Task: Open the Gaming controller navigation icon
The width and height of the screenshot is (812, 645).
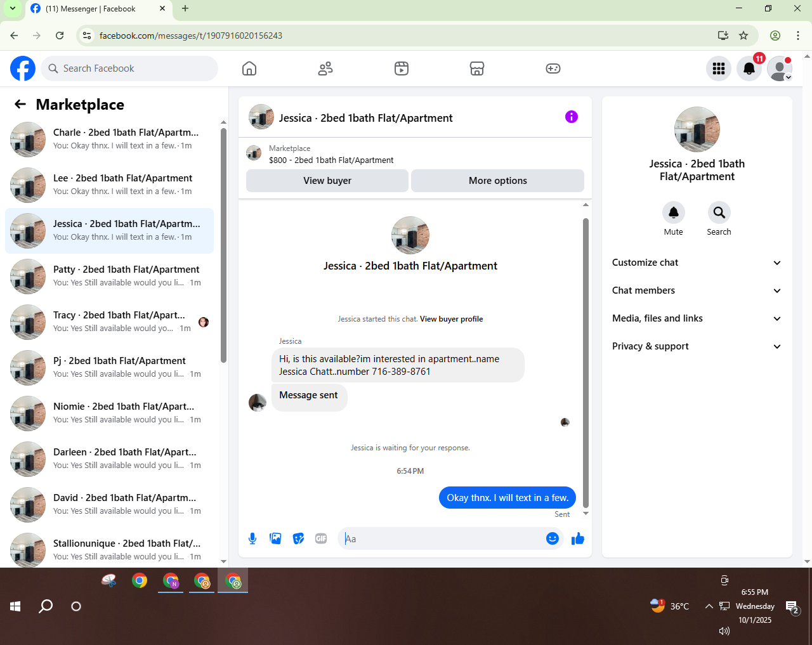Action: 553,68
